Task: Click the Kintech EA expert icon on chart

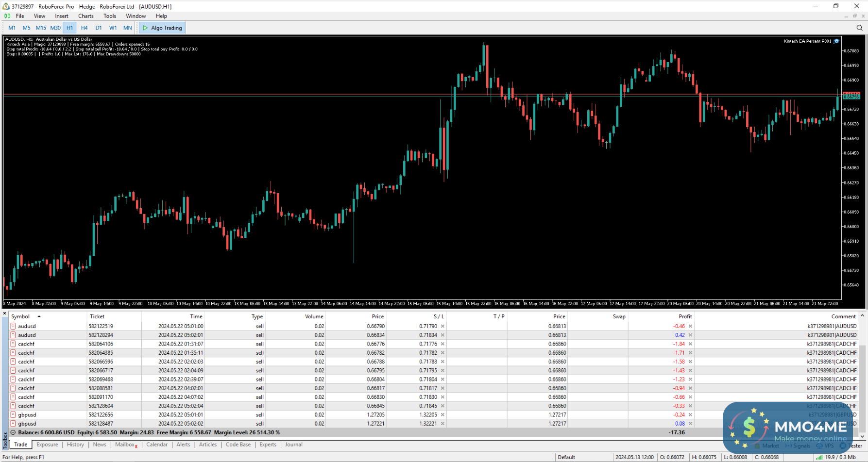Action: [836, 41]
